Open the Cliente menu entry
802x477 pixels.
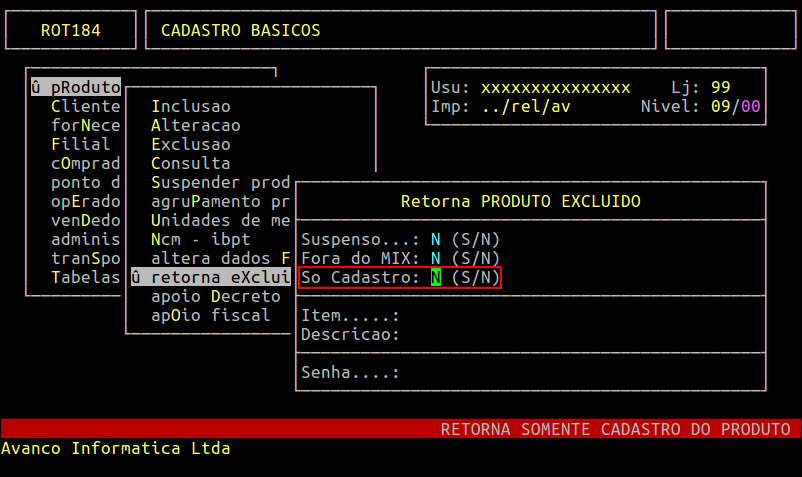tap(85, 106)
